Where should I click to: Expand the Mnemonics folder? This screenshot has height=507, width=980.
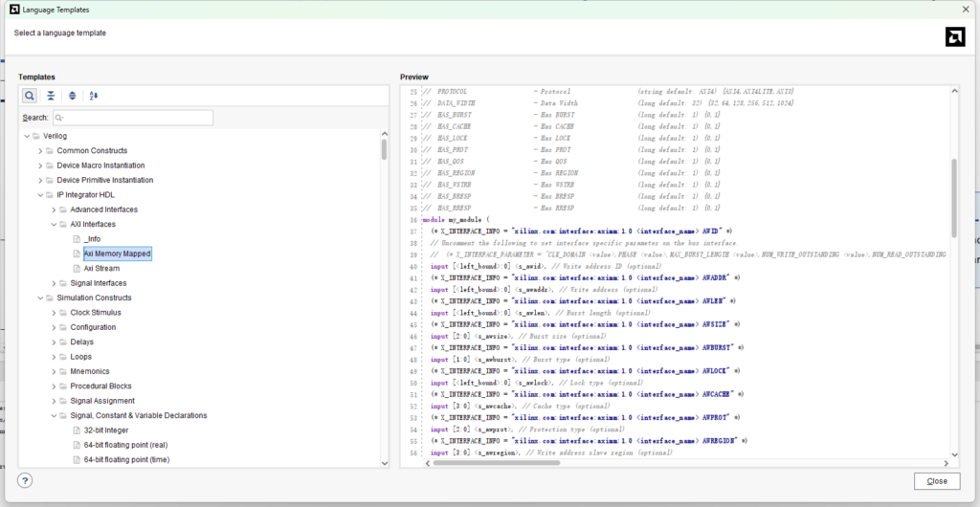[54, 371]
